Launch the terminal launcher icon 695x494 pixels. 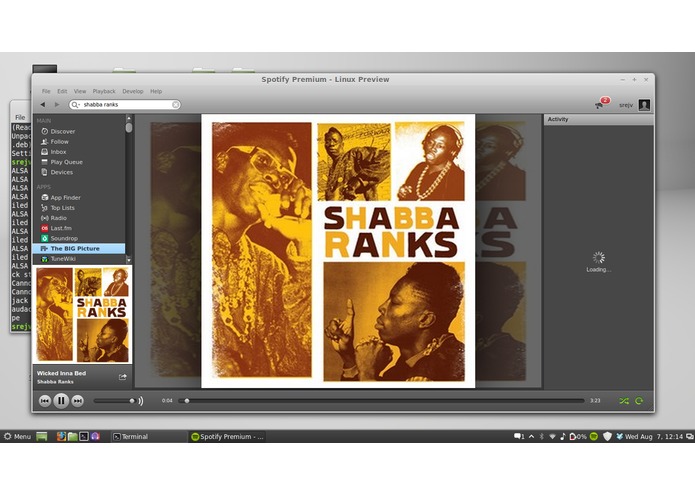pyautogui.click(x=84, y=436)
